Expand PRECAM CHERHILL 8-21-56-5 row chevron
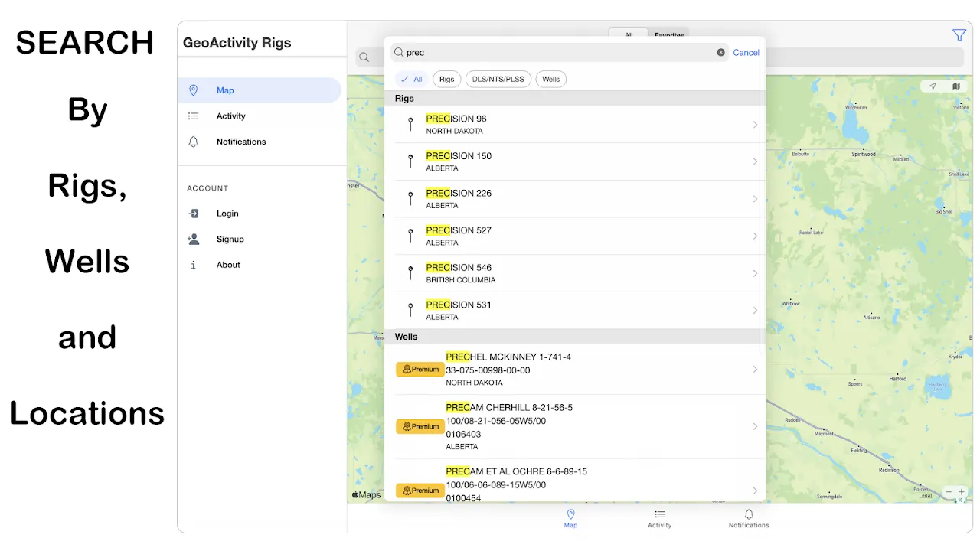Viewport: 980px width, 551px height. click(755, 427)
